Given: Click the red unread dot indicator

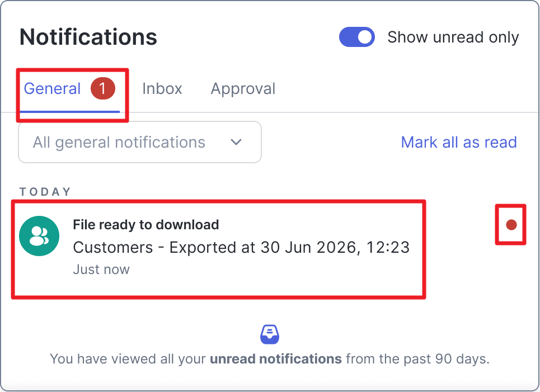Looking at the screenshot, I should [511, 225].
